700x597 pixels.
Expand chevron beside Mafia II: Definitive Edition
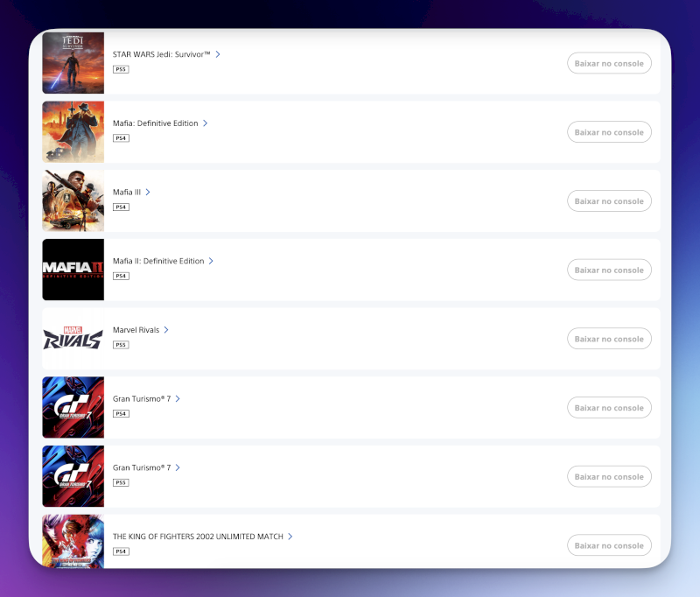coord(211,261)
